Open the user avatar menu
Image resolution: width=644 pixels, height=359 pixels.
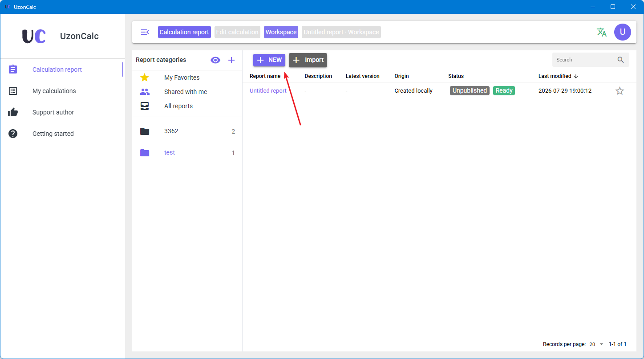coord(623,32)
